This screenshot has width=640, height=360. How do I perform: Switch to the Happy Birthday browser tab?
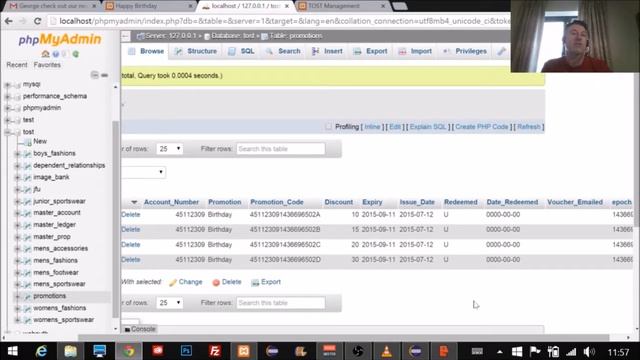point(149,6)
